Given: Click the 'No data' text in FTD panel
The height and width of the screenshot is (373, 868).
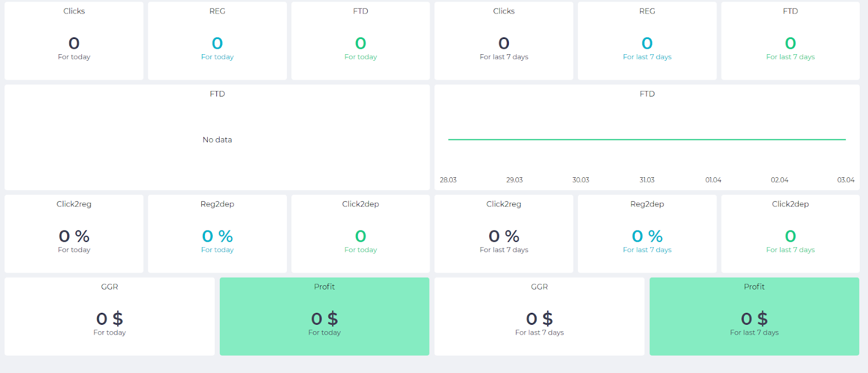Looking at the screenshot, I should pyautogui.click(x=217, y=140).
